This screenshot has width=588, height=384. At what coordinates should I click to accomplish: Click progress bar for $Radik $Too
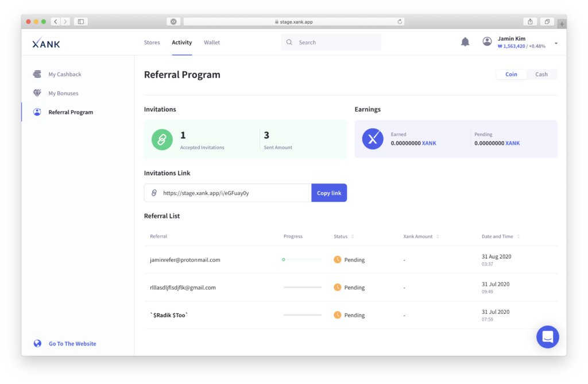tap(302, 315)
